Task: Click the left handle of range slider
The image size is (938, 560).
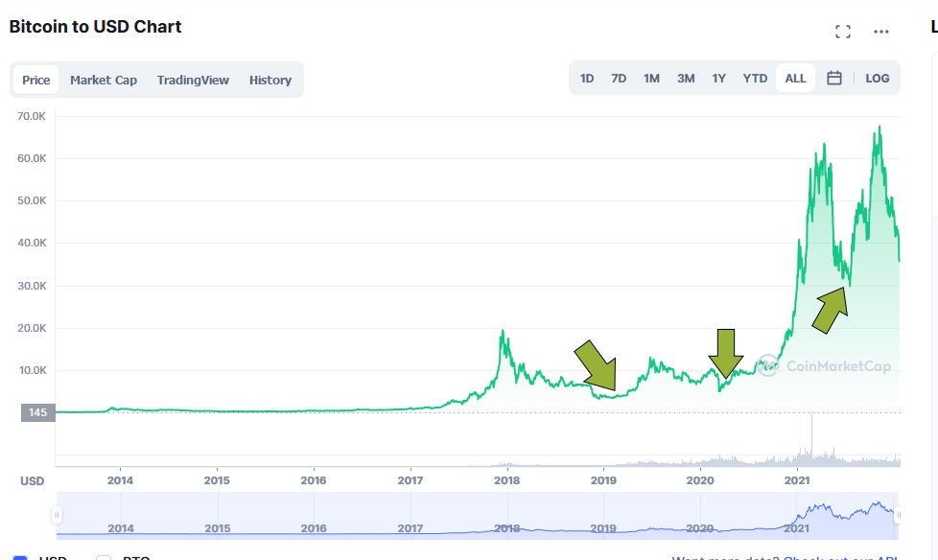Action: click(x=57, y=515)
